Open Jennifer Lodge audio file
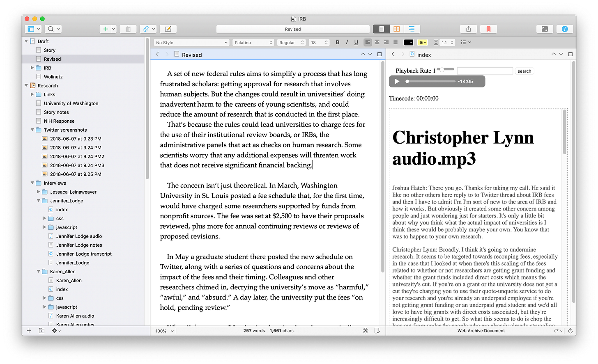Image resolution: width=598 pixels, height=364 pixels. point(79,236)
